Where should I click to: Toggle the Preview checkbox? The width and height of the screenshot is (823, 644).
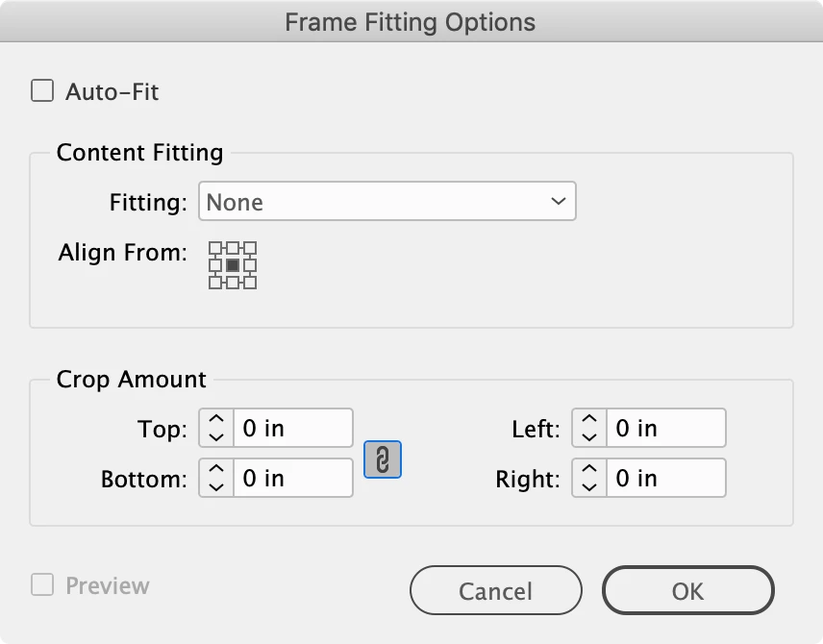click(x=42, y=585)
